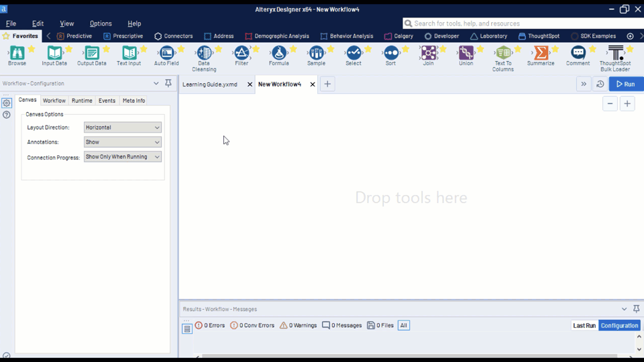Open the Connectors tool category

pos(173,36)
